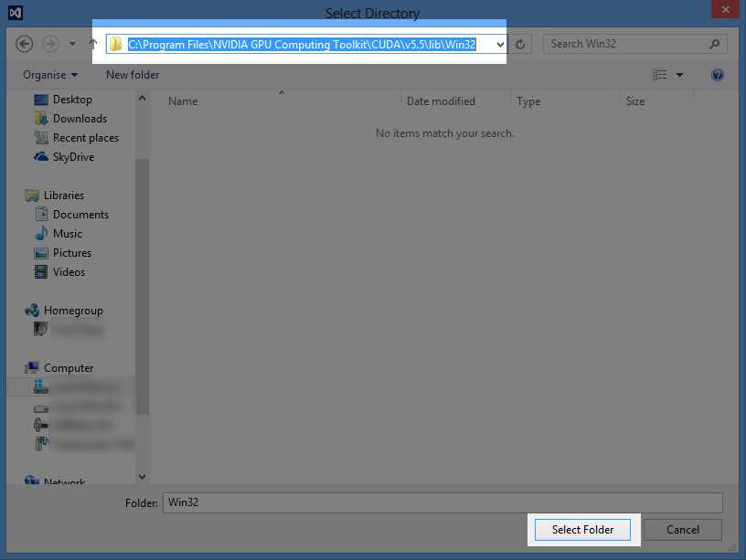This screenshot has width=746, height=560.
Task: Open the Music library
Action: (67, 234)
